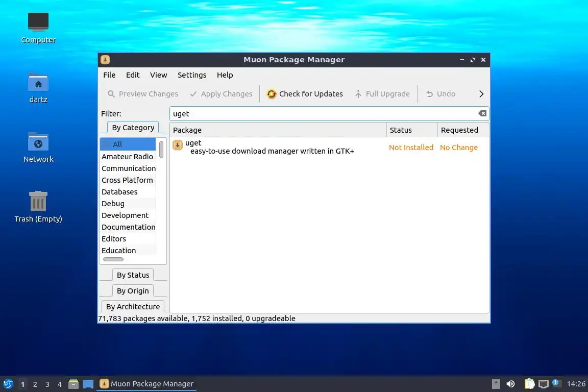
Task: Click the Apply Changes label
Action: [x=227, y=94]
